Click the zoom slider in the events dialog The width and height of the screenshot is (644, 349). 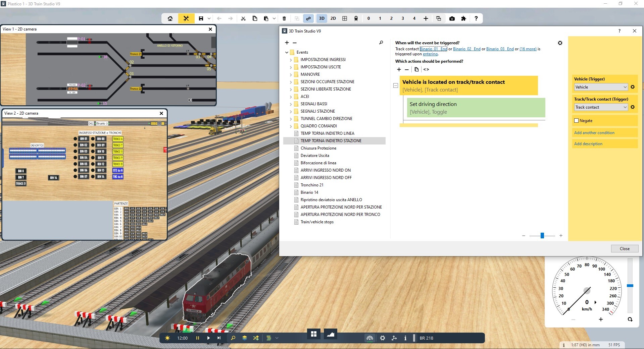542,236
